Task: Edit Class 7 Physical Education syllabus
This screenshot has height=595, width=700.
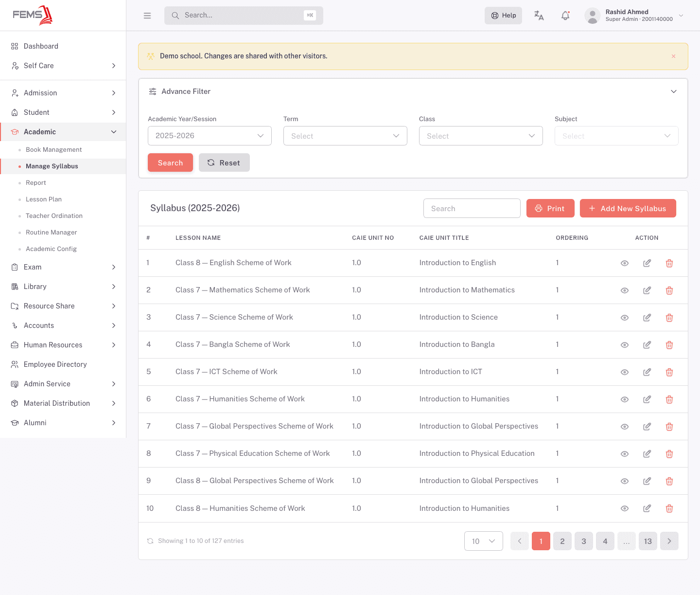Action: coord(647,454)
